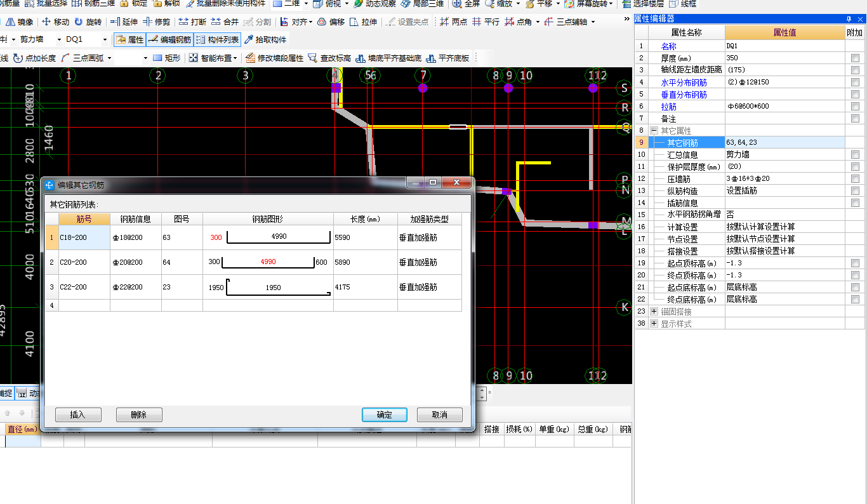This screenshot has width=867, height=504.
Task: Click the 直径(mm) column header below
Action: point(23,429)
